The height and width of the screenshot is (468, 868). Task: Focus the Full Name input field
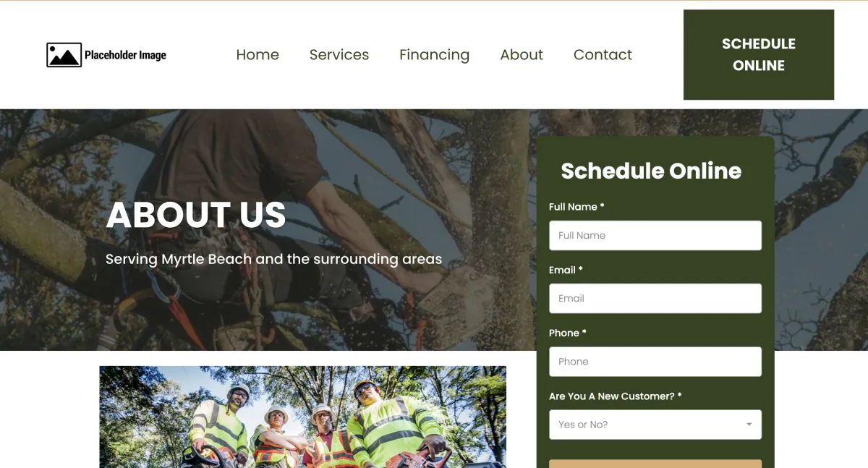click(x=655, y=236)
